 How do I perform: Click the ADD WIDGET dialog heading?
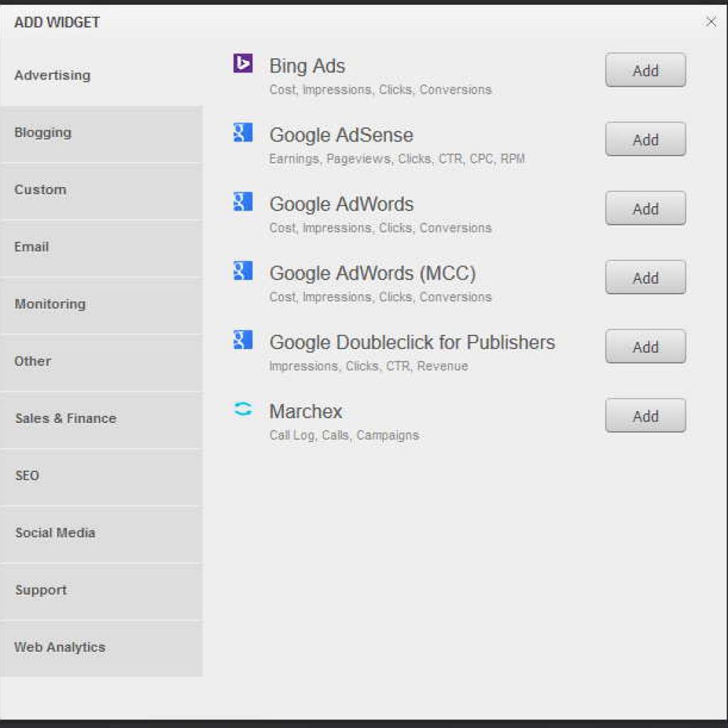tap(57, 22)
